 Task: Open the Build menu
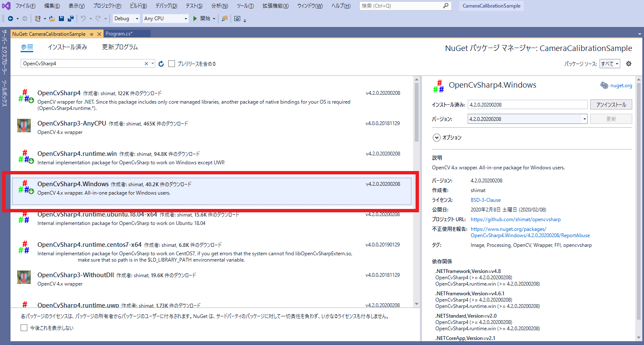click(x=138, y=6)
